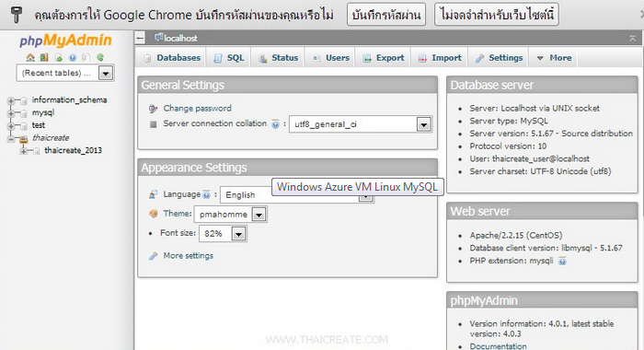Expand the mysql tree node
The height and width of the screenshot is (350, 644).
[x=11, y=113]
